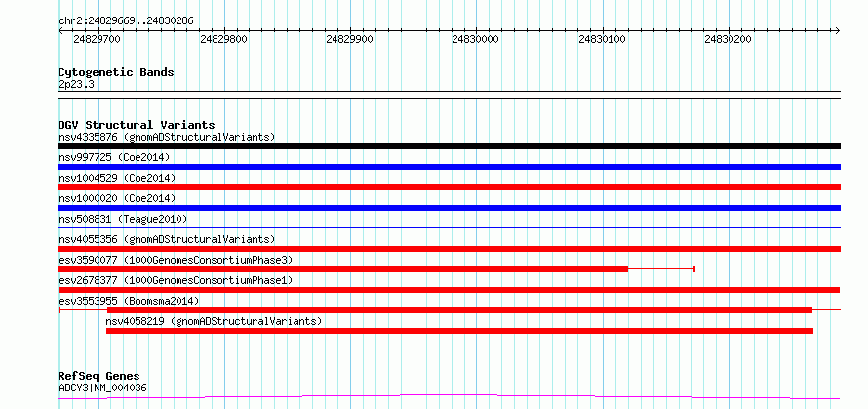Click ruler position label 24829700

click(x=97, y=39)
